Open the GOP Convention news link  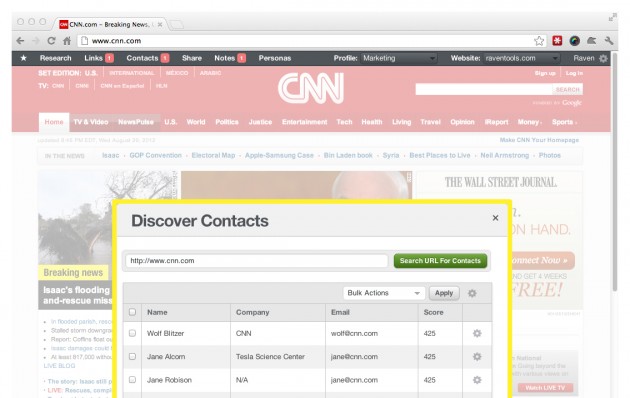[x=155, y=155]
